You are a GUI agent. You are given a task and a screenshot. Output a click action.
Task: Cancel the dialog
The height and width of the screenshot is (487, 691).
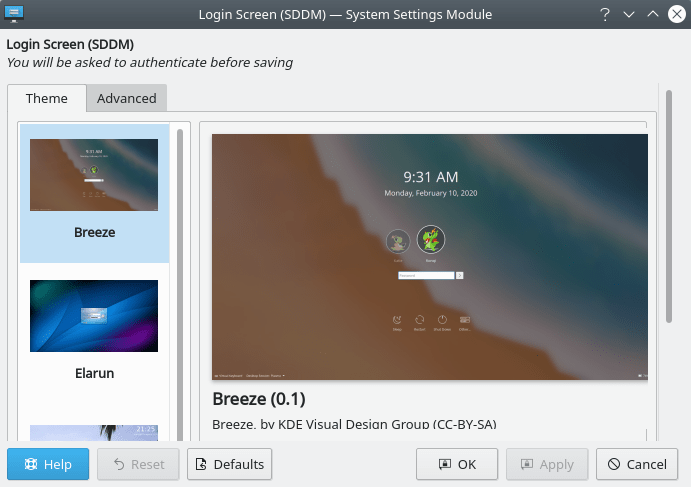pos(637,464)
